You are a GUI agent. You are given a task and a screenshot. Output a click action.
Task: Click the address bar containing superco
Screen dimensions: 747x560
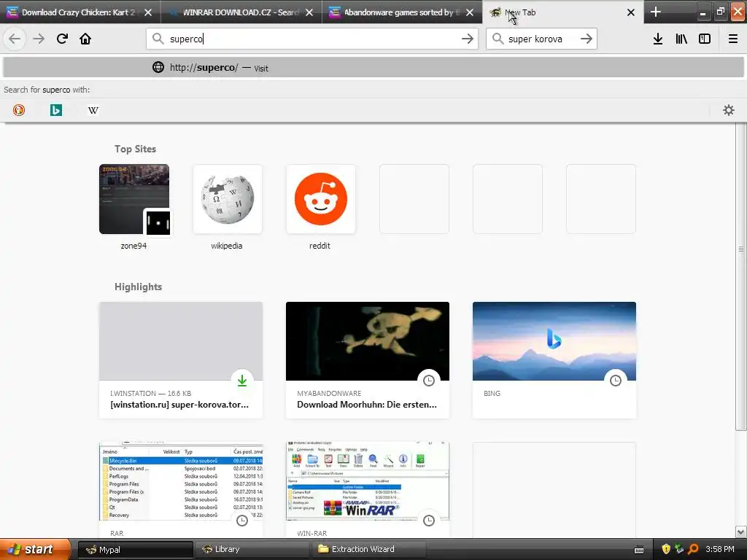312,39
